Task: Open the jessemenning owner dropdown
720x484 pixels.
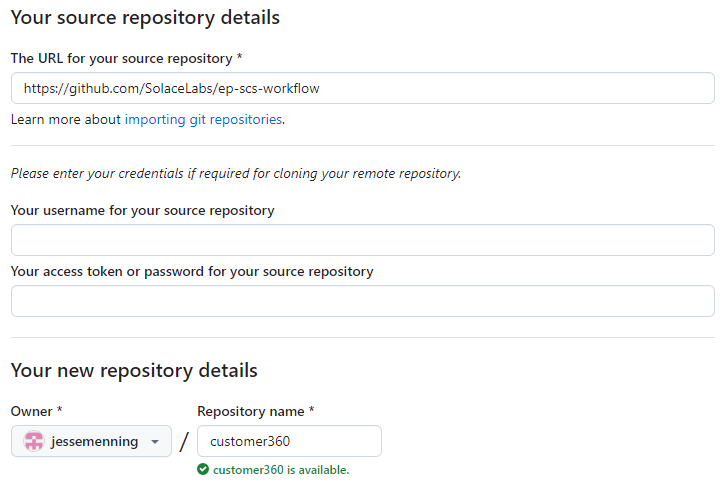Action: click(x=91, y=441)
